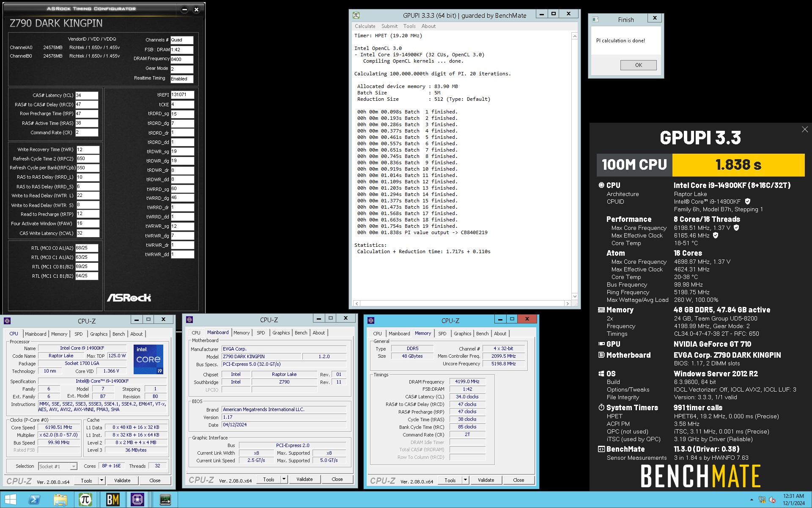Click Max Core Frequency verified shield icon
This screenshot has width=812, height=508.
click(x=736, y=228)
